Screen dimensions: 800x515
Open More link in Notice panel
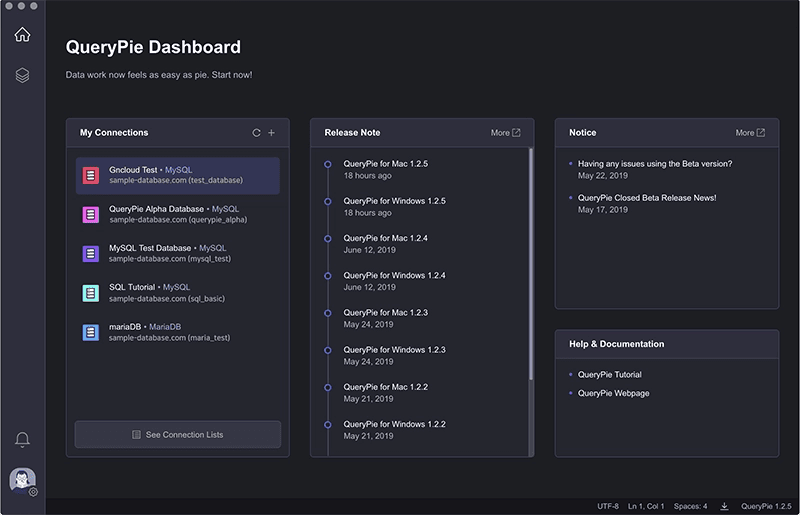pyautogui.click(x=750, y=133)
